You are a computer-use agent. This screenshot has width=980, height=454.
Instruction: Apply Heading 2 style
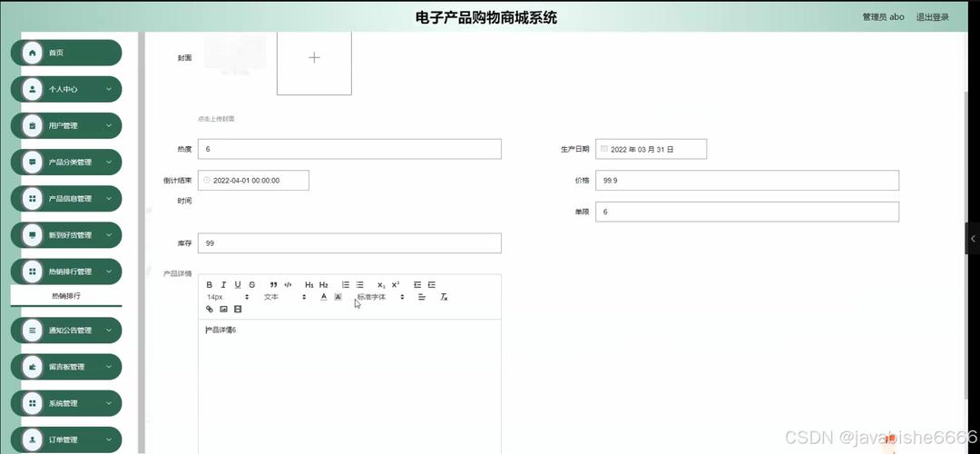click(x=324, y=284)
